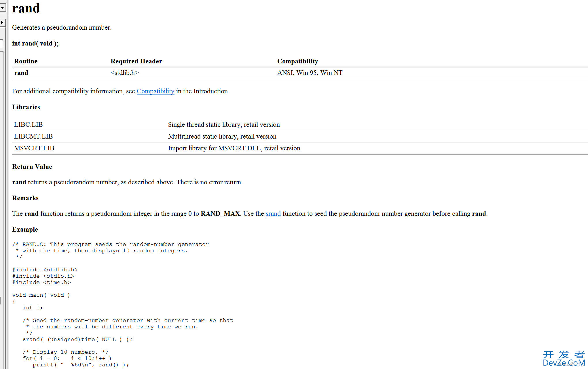This screenshot has width=588, height=369.
Task: Click the 'Routine' column header
Action: pyautogui.click(x=26, y=61)
